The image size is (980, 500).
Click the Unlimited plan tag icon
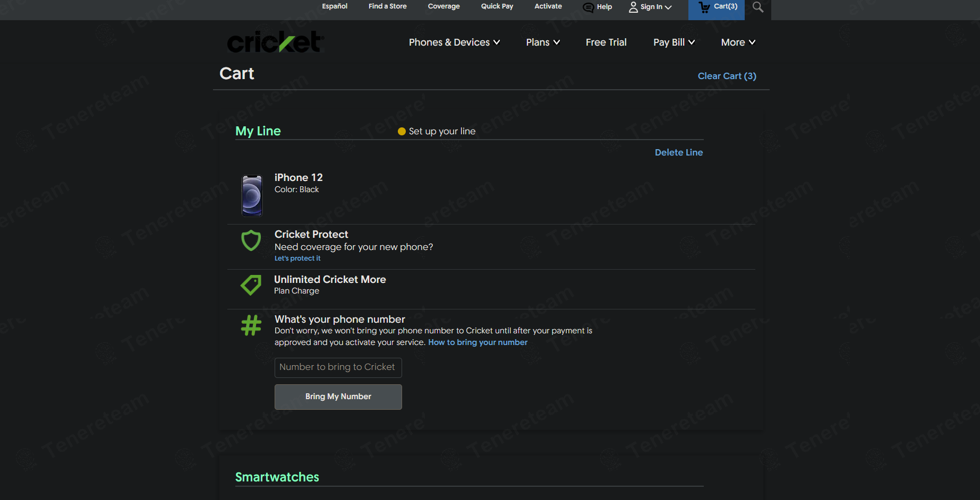click(x=251, y=285)
